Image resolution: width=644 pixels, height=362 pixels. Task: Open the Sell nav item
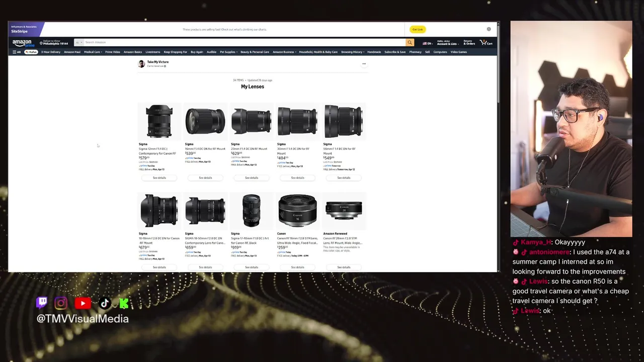(427, 52)
